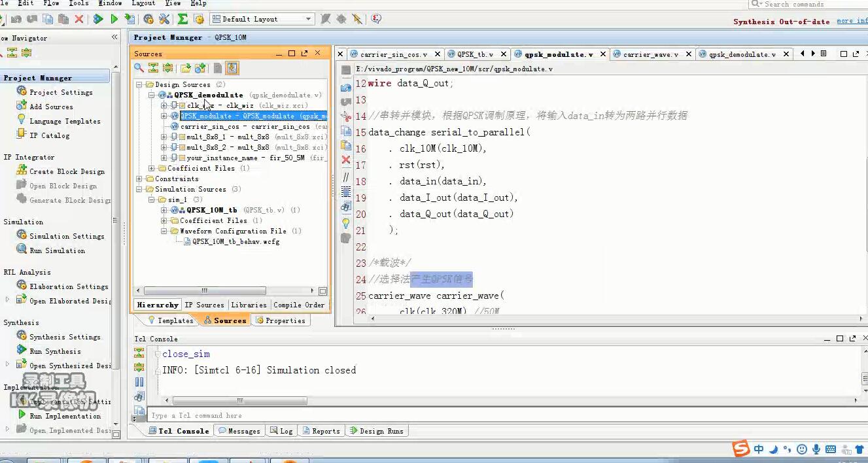Switch to the Compile Order tab

(299, 305)
